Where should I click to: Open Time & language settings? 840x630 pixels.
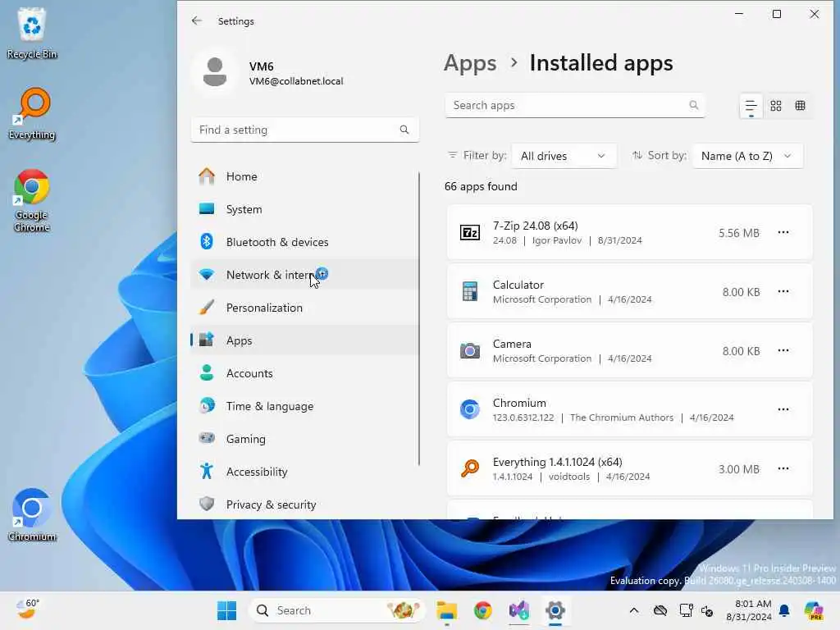(x=305, y=406)
